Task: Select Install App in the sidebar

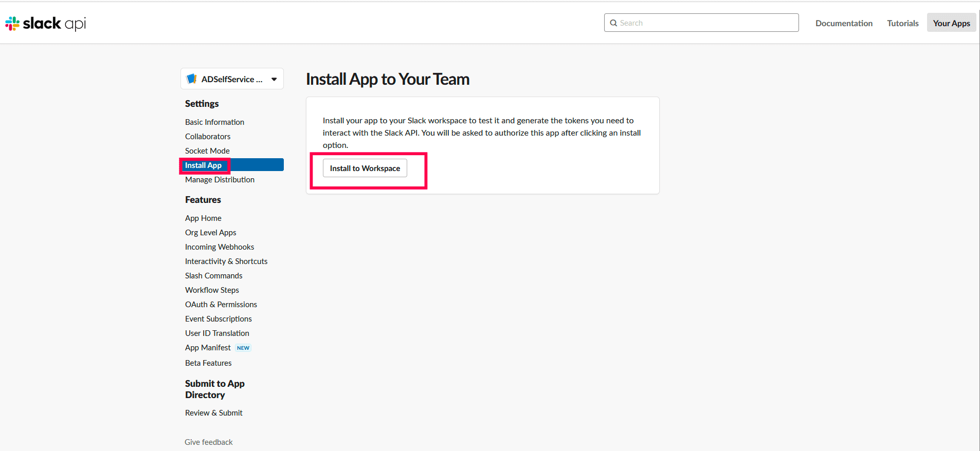Action: pos(232,165)
